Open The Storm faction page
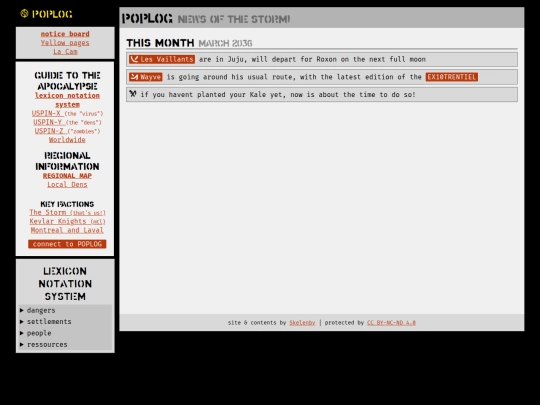 coord(67,212)
